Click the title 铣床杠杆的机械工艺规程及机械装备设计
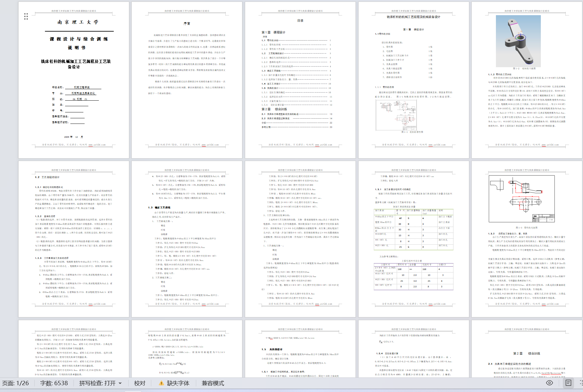Screen dimensions: 583x392 point(413,17)
